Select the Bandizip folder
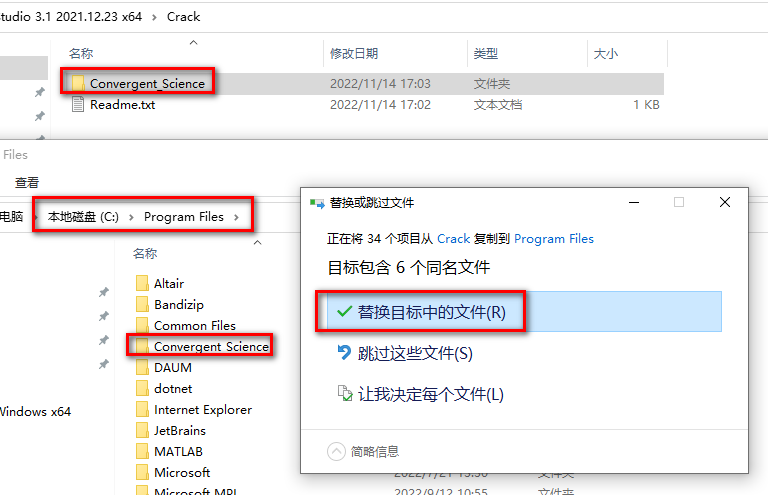The width and height of the screenshot is (768, 495). pos(179,304)
